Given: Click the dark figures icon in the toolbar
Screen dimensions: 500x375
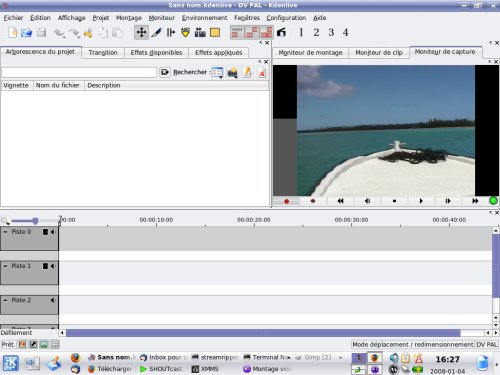Looking at the screenshot, I should [x=200, y=33].
